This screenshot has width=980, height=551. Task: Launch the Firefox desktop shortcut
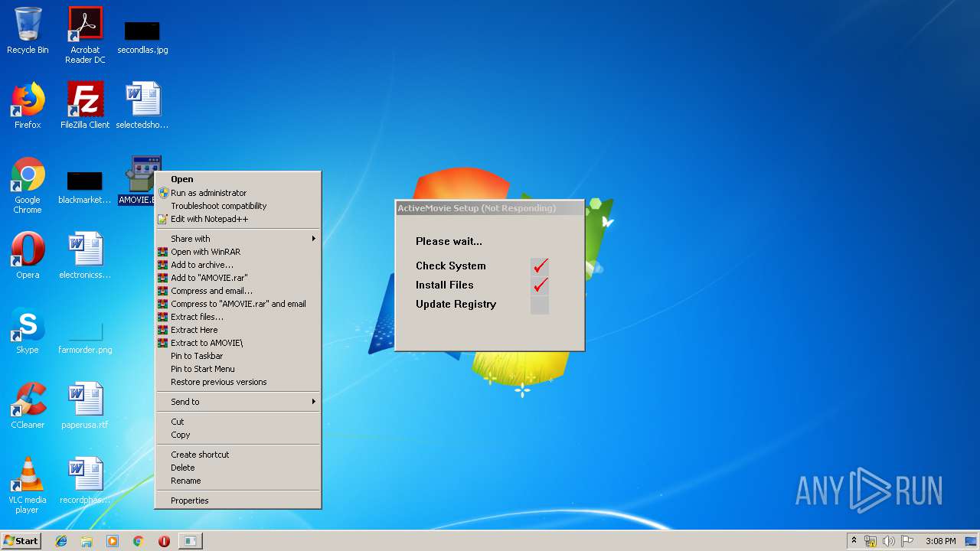28,106
